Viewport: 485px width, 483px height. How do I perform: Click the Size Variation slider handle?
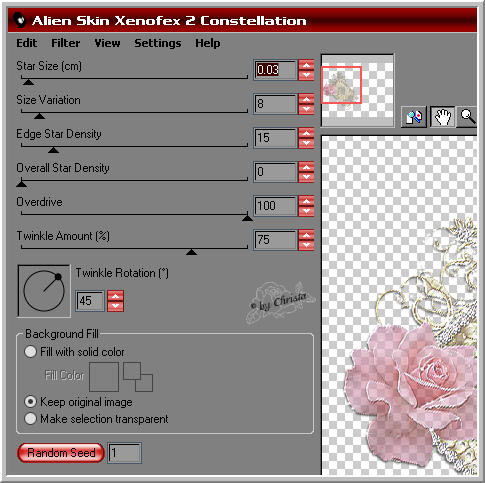point(39,116)
